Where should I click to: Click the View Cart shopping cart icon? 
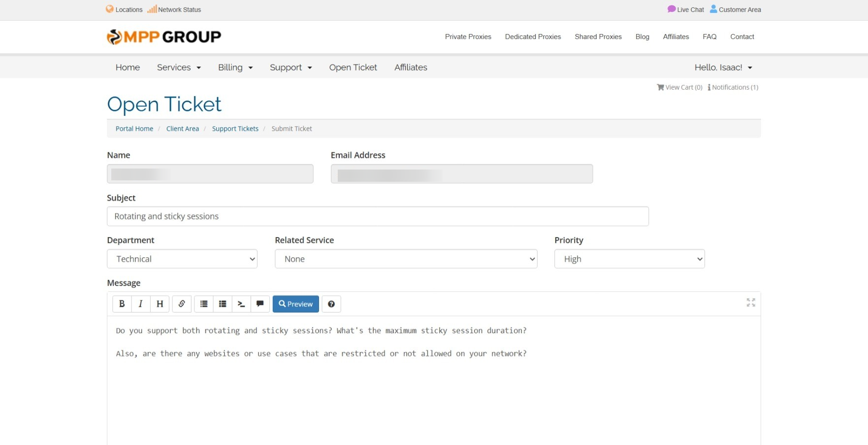pos(661,87)
